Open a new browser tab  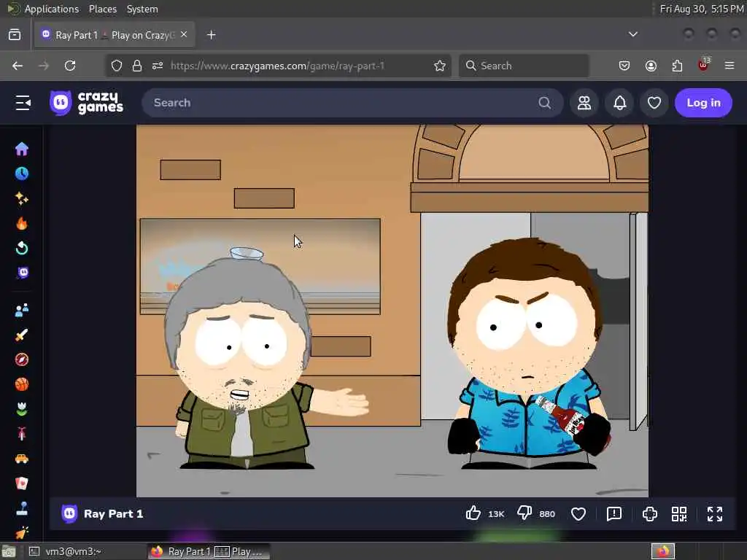pyautogui.click(x=212, y=35)
